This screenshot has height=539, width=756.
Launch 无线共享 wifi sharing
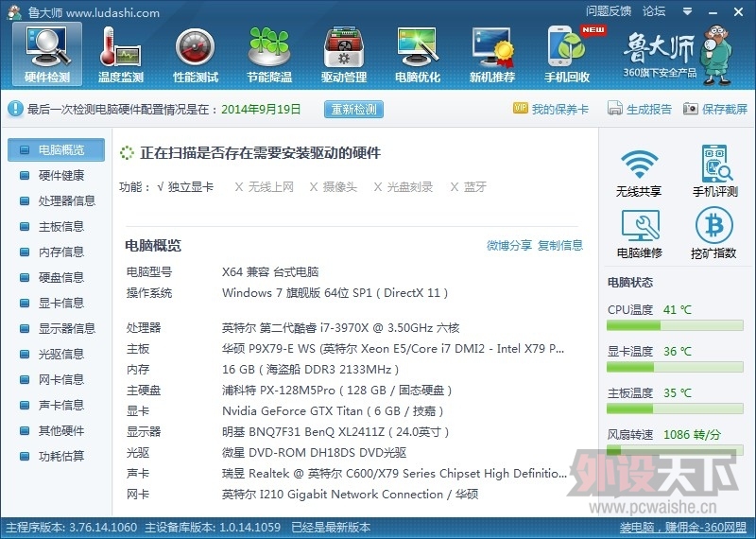click(639, 172)
